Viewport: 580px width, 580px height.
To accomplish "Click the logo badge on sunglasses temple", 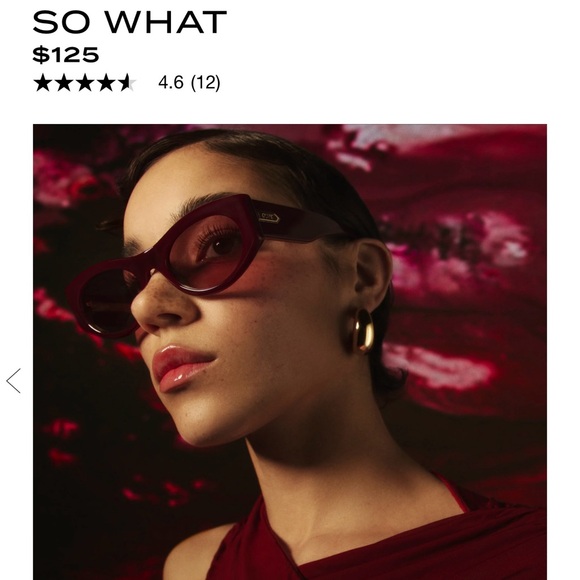I will 269,218.
